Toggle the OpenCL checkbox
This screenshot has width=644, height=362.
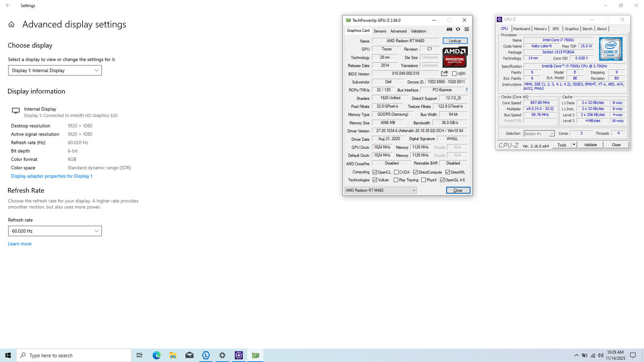click(x=375, y=172)
